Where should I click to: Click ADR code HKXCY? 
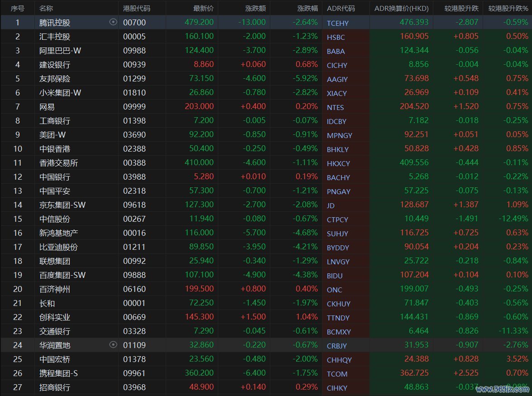click(338, 164)
